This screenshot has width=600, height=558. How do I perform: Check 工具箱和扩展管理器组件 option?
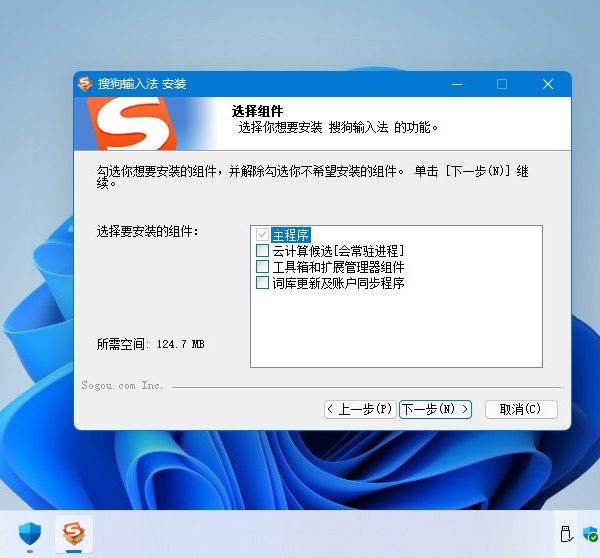[x=263, y=267]
